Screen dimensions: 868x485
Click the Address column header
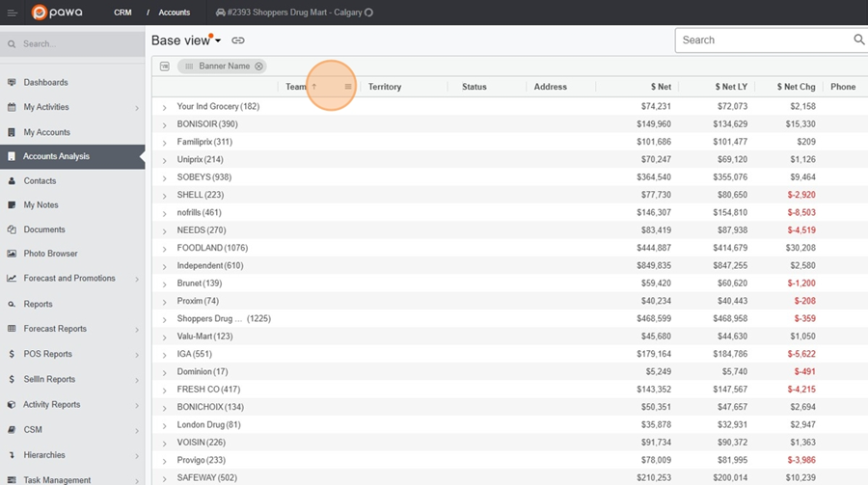pos(551,87)
